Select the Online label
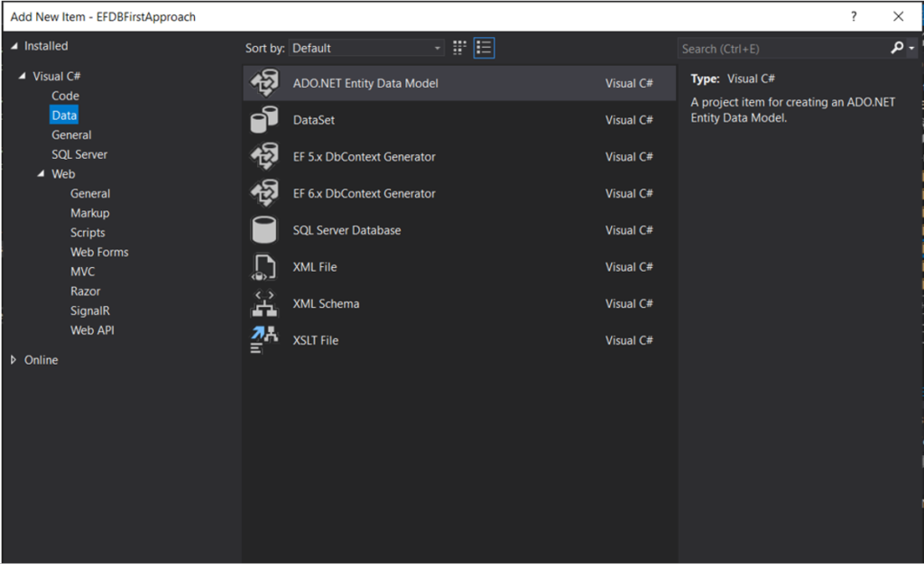This screenshot has width=924, height=564. (x=42, y=360)
